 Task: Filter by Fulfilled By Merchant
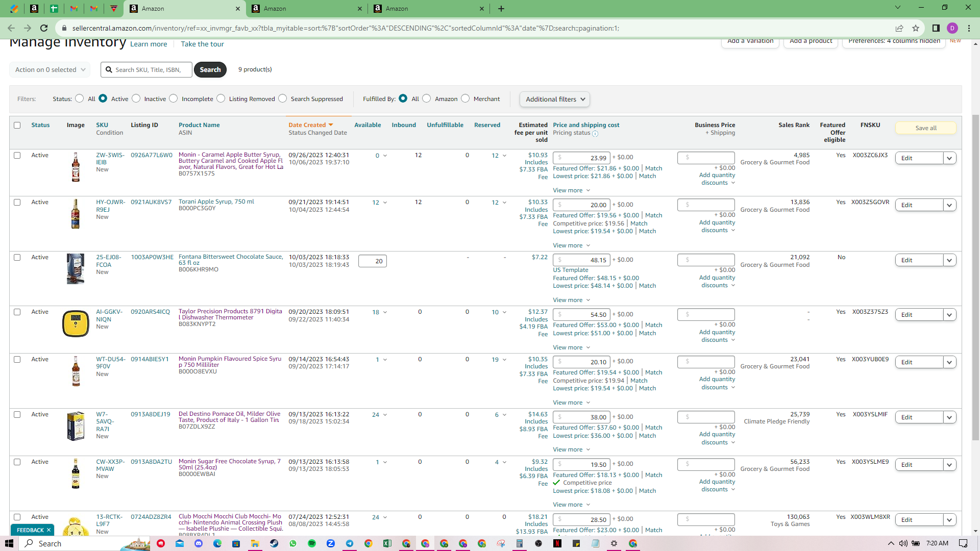(x=465, y=98)
